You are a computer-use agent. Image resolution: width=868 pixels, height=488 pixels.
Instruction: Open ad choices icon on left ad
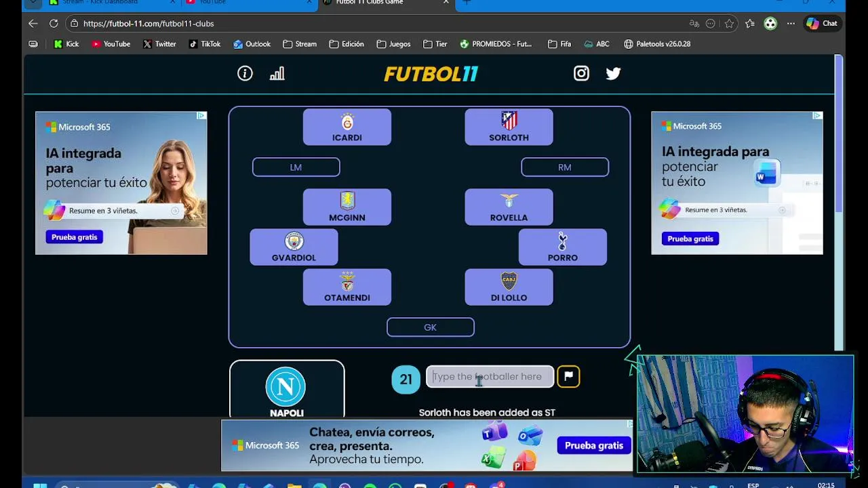[201, 116]
